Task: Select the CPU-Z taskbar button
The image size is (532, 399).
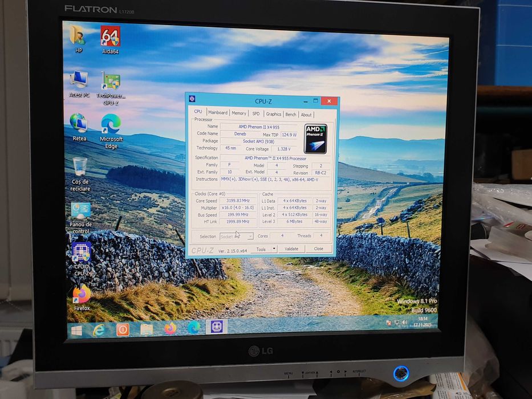Action: (217, 327)
